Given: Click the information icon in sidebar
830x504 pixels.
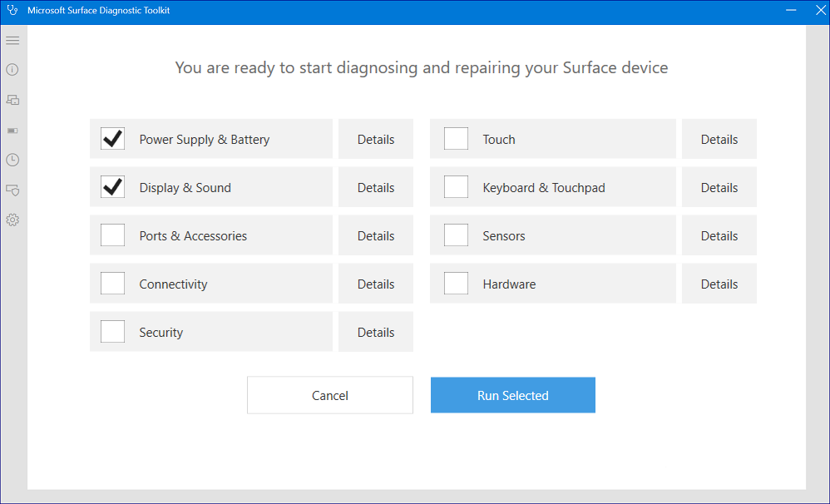Looking at the screenshot, I should [12, 70].
